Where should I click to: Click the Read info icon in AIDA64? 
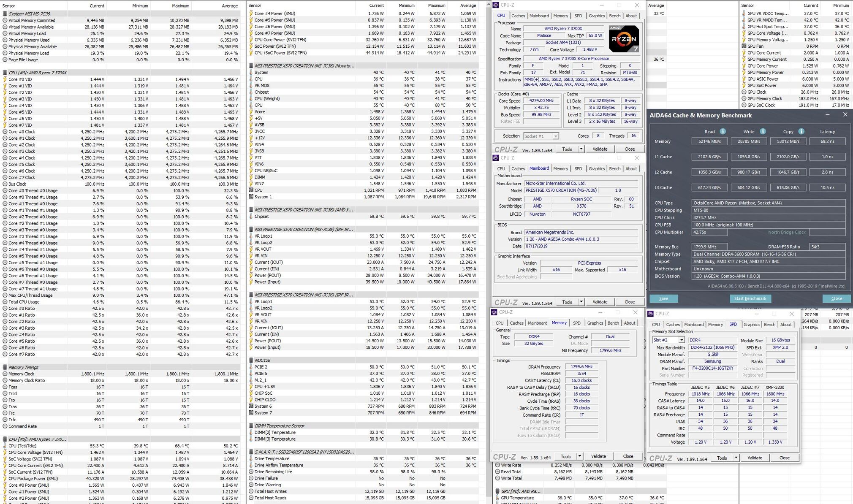(723, 131)
